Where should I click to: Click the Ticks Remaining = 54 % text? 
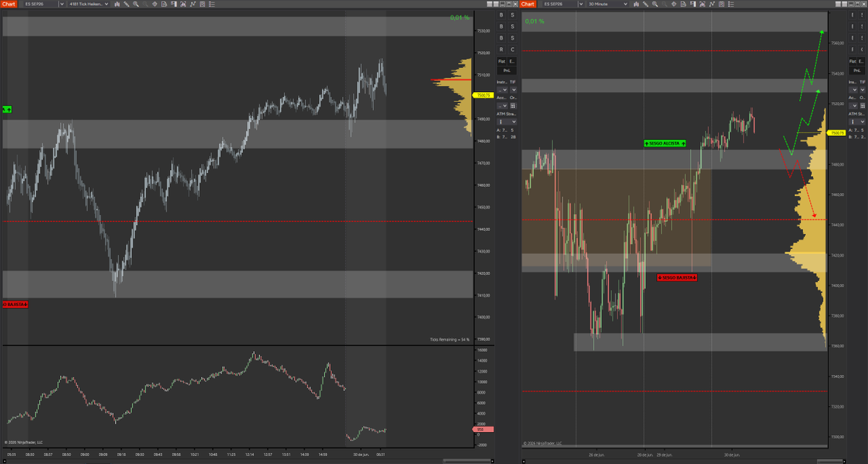coord(449,339)
